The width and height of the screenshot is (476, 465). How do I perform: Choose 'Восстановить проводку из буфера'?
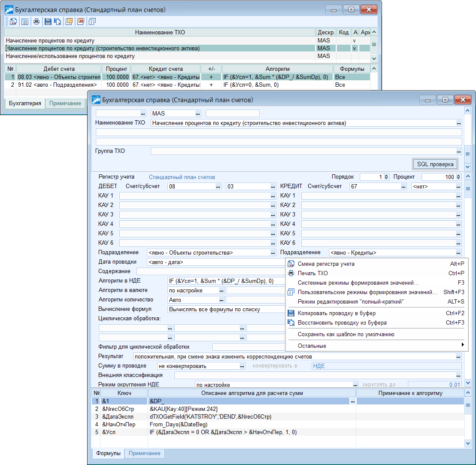(x=376, y=323)
